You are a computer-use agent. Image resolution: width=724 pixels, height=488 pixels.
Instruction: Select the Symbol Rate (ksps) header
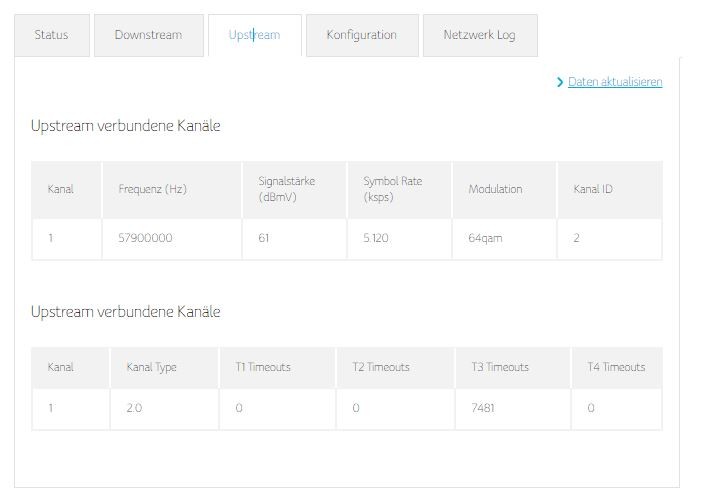pyautogui.click(x=395, y=189)
